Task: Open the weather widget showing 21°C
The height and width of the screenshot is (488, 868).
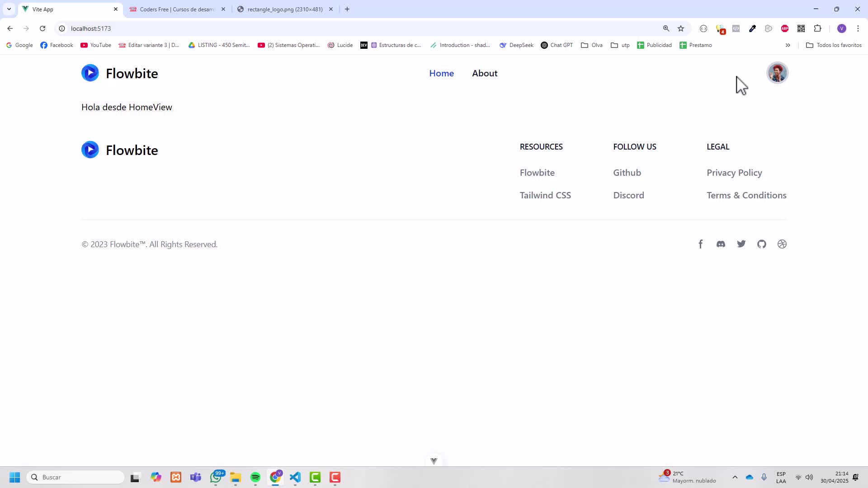Action: point(687,477)
